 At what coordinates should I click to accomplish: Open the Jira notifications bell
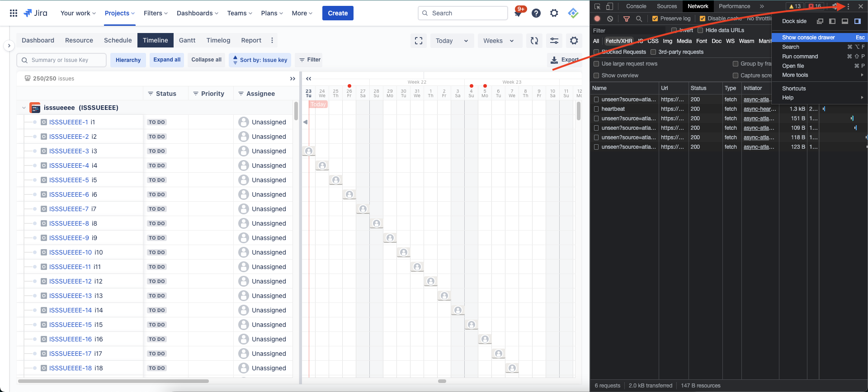tap(518, 14)
